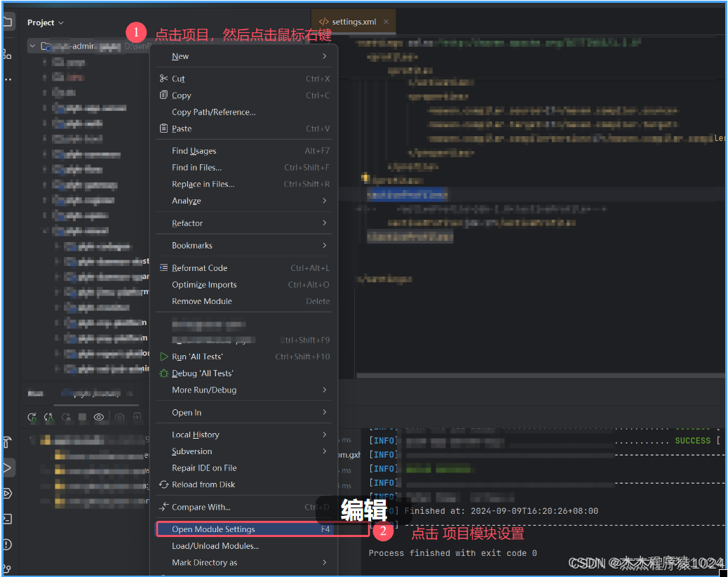
Task: Click the editor's vertical scrollbar
Action: click(x=722, y=211)
